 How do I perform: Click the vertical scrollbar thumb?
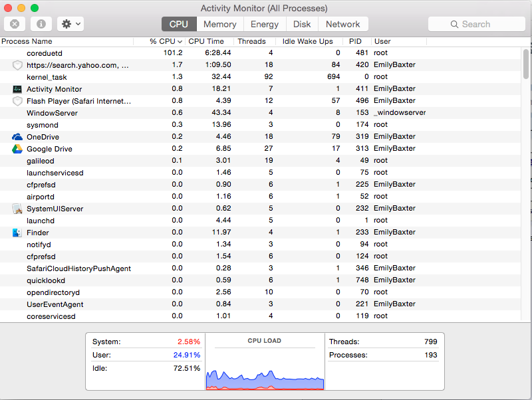pos(526,64)
